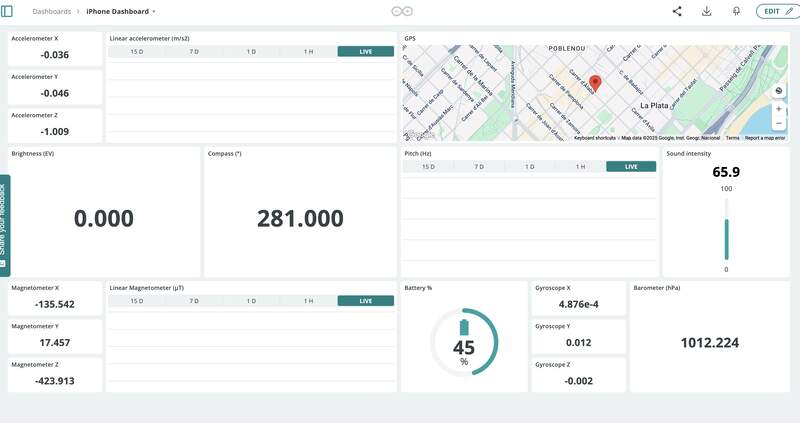Image resolution: width=800 pixels, height=423 pixels.
Task: Click Gyroscope Z value -0.002
Action: click(579, 381)
